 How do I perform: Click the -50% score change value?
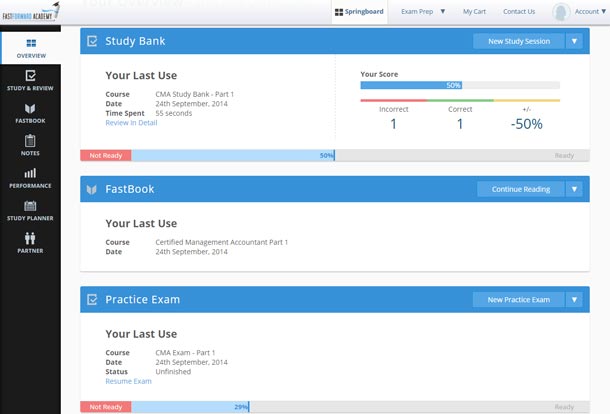point(526,124)
